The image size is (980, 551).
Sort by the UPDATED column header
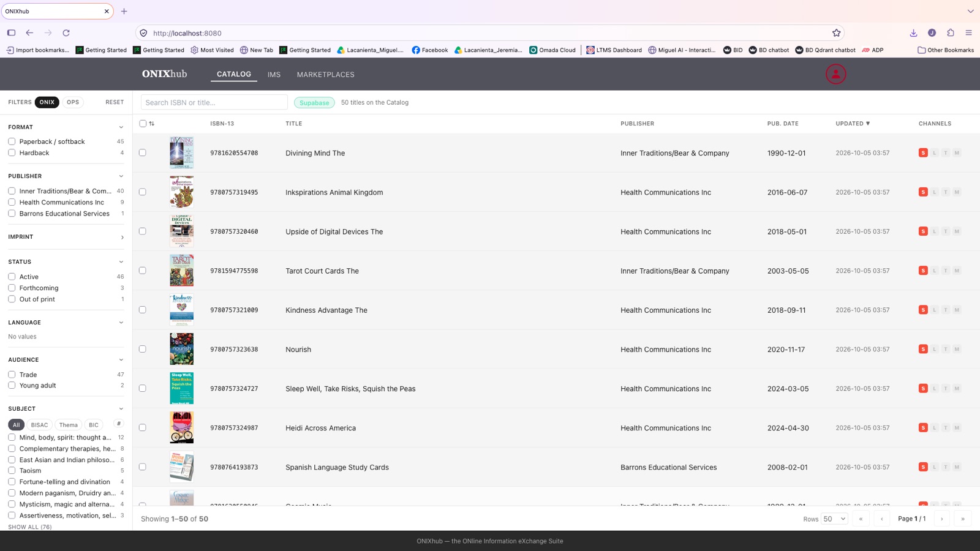(x=853, y=124)
